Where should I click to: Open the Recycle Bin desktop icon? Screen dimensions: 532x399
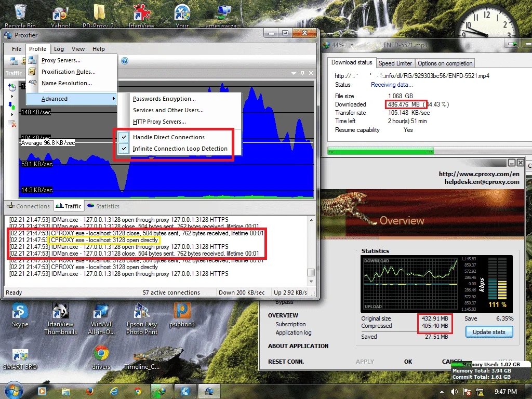(x=20, y=15)
